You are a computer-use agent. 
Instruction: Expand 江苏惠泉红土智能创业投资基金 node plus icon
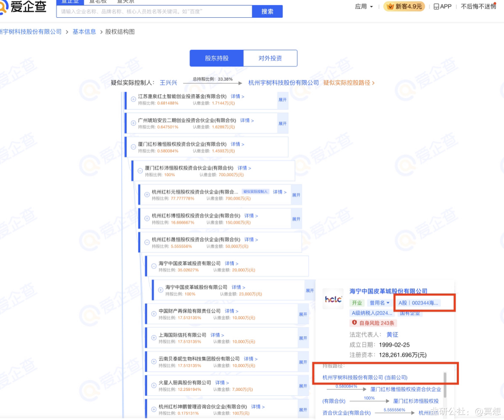click(x=133, y=99)
